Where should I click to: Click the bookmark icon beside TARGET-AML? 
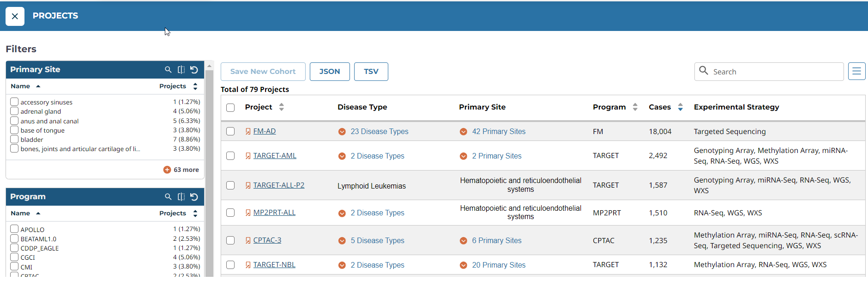(248, 156)
